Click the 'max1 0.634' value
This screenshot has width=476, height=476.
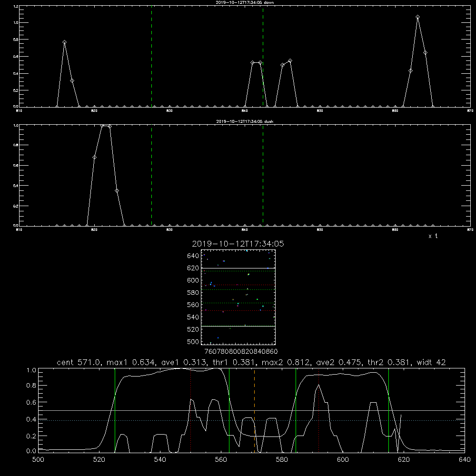click(x=131, y=362)
